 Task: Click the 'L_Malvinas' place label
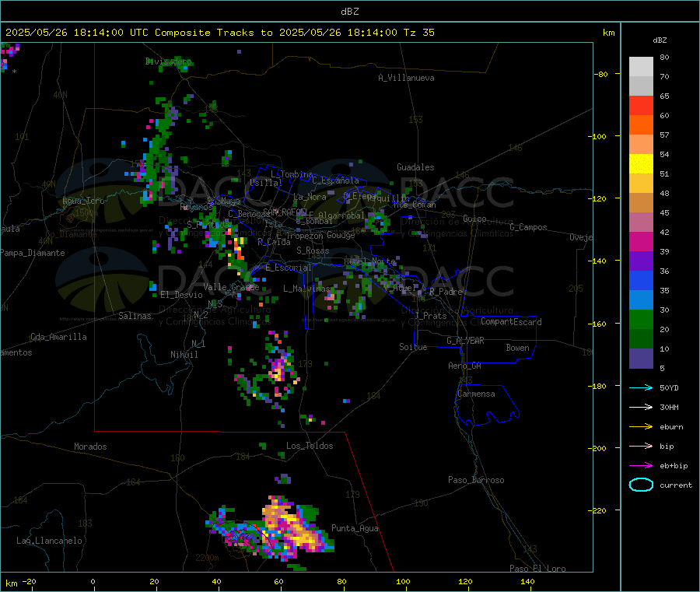[x=306, y=289]
